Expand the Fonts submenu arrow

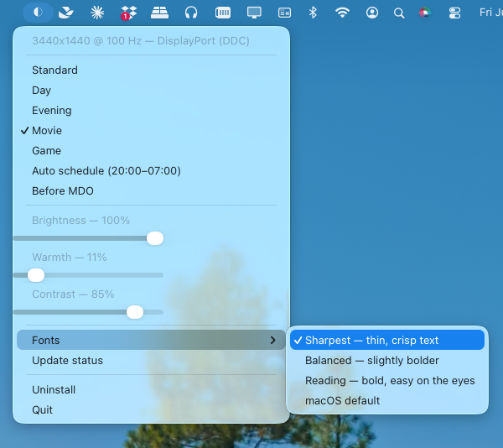(x=273, y=340)
